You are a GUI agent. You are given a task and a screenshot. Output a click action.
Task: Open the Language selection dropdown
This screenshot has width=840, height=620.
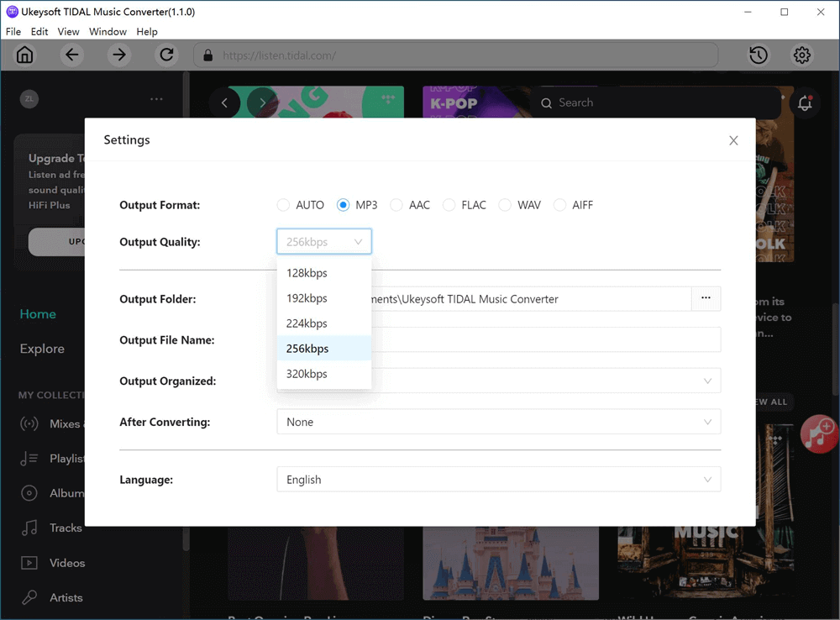499,479
